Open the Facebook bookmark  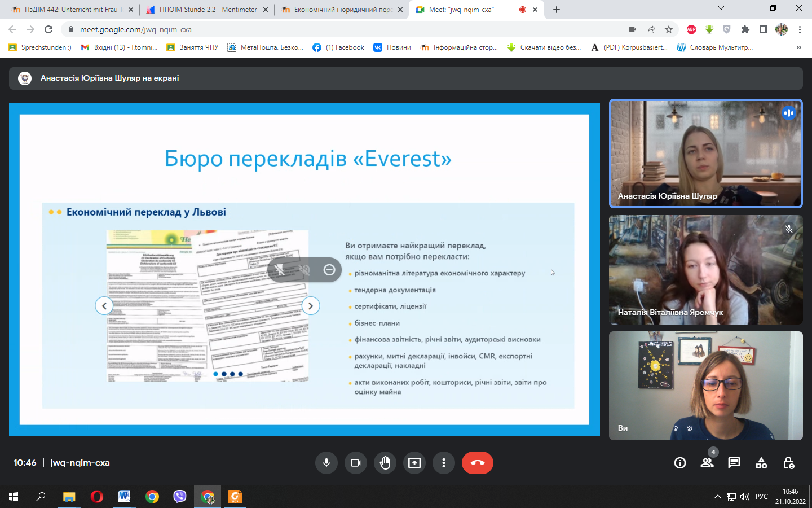coord(338,47)
